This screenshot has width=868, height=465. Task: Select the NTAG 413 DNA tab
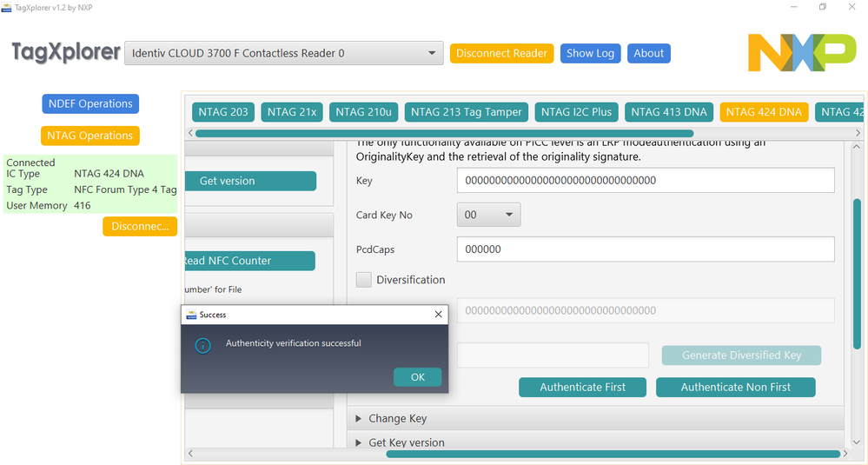[669, 112]
